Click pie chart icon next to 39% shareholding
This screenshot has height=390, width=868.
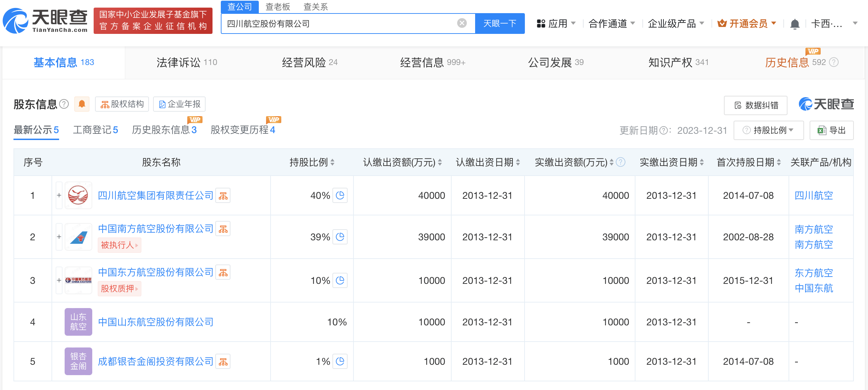coord(340,237)
